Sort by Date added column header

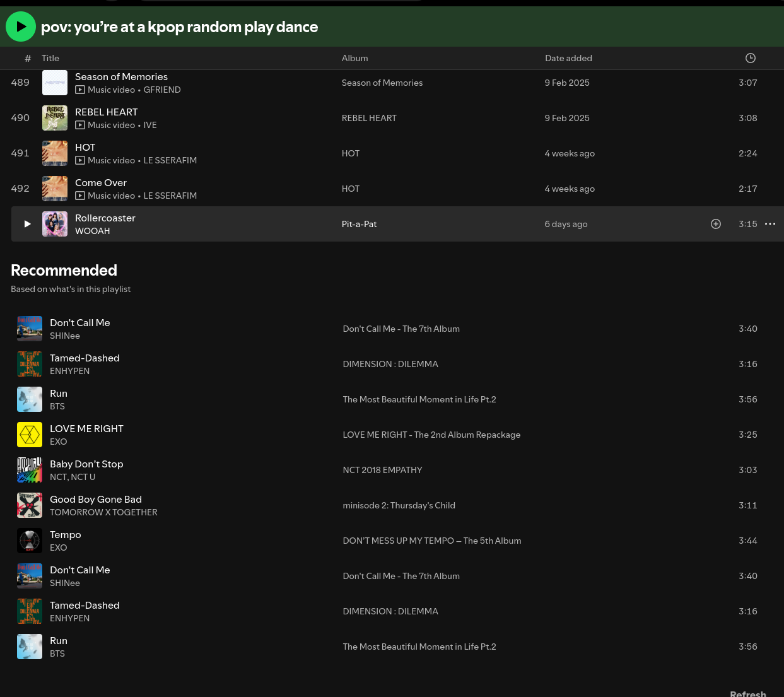568,58
